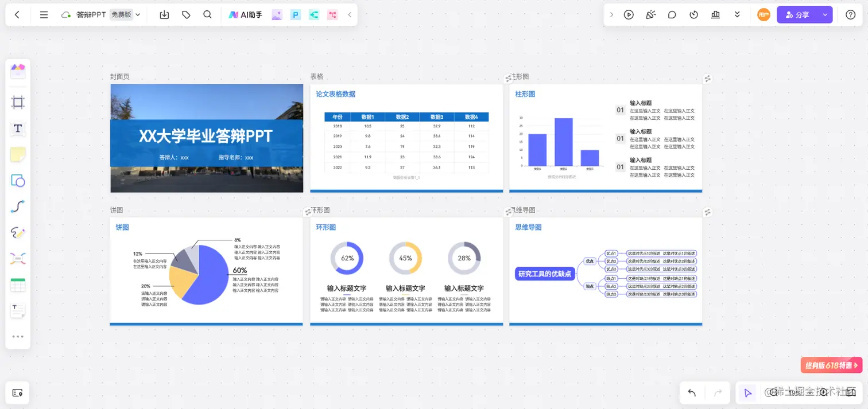Click the orange 用户 avatar
The height and width of the screenshot is (409, 868).
(764, 15)
